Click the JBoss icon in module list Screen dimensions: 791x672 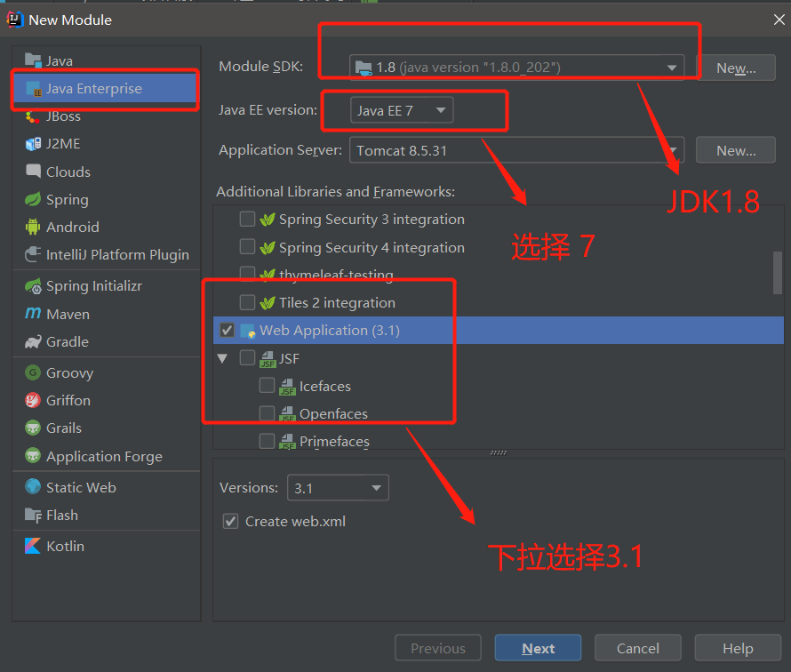[x=33, y=116]
